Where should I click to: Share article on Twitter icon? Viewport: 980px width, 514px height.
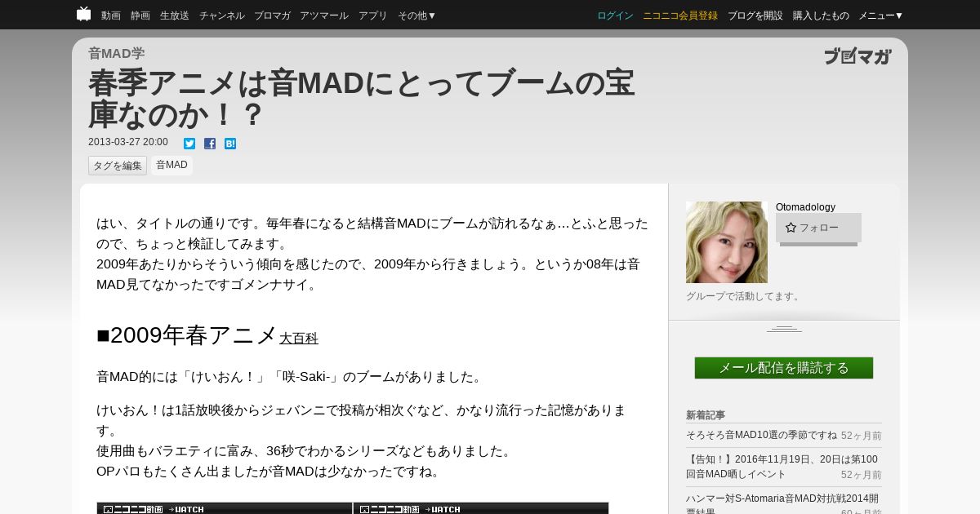coord(189,144)
